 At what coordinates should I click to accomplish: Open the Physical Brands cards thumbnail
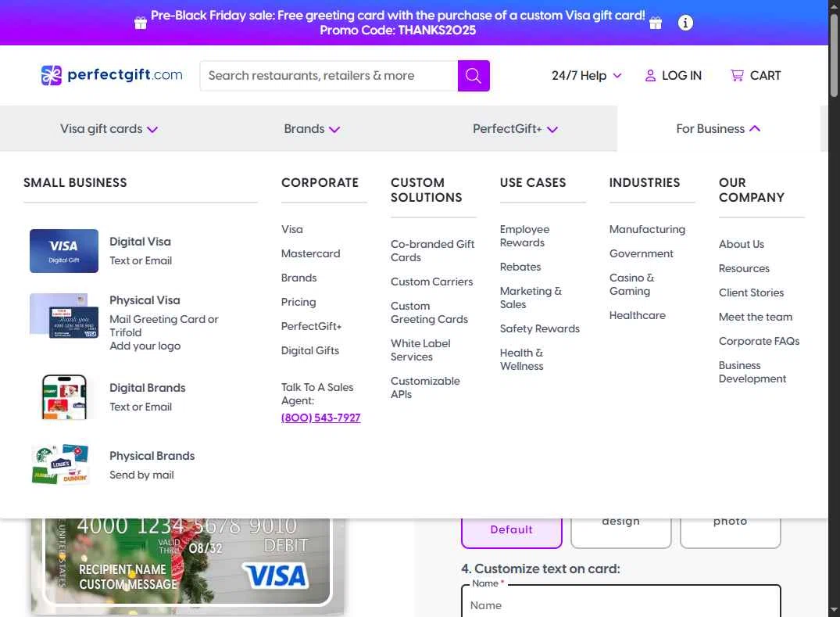tap(60, 465)
